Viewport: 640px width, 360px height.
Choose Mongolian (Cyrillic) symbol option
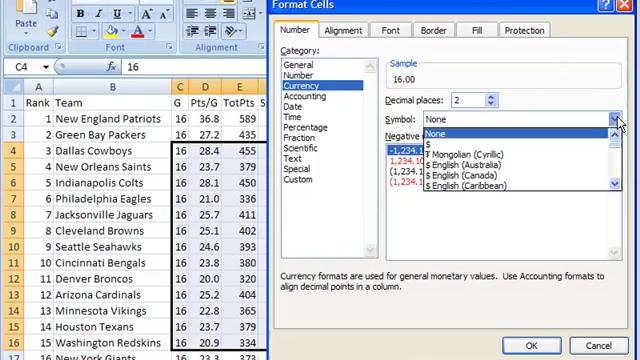pos(516,155)
